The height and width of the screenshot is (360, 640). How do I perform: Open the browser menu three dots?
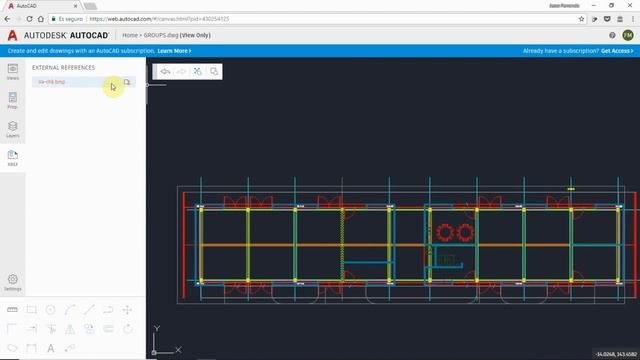pos(633,19)
